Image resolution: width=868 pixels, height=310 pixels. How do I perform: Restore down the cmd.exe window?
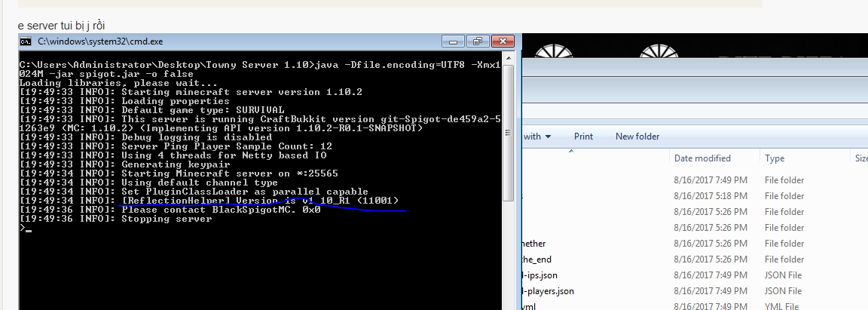click(476, 41)
